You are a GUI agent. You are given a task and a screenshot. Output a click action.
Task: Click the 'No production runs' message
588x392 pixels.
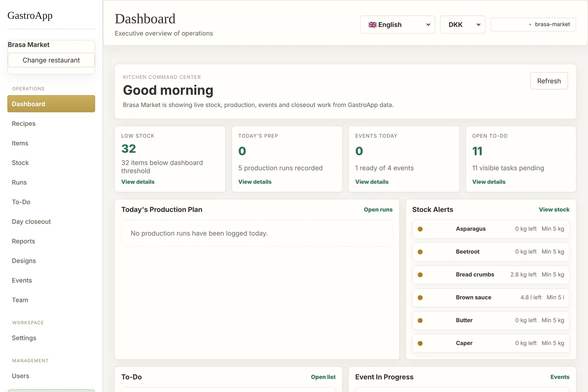[199, 233]
